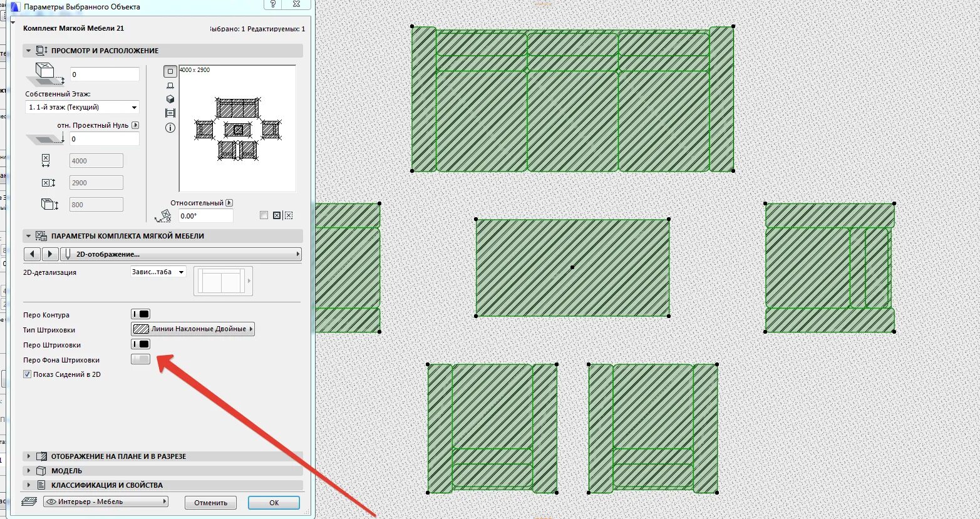
Task: Open the 2D-детализация dropdown
Action: click(158, 272)
